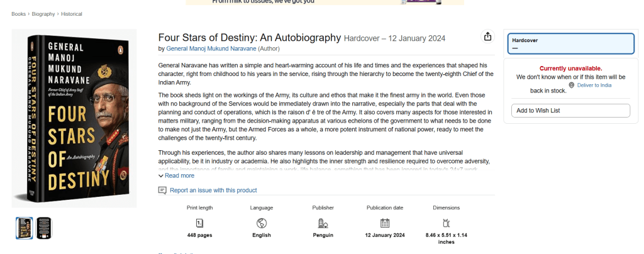Click the publication date calendar icon
This screenshot has height=254, width=644.
point(385,223)
